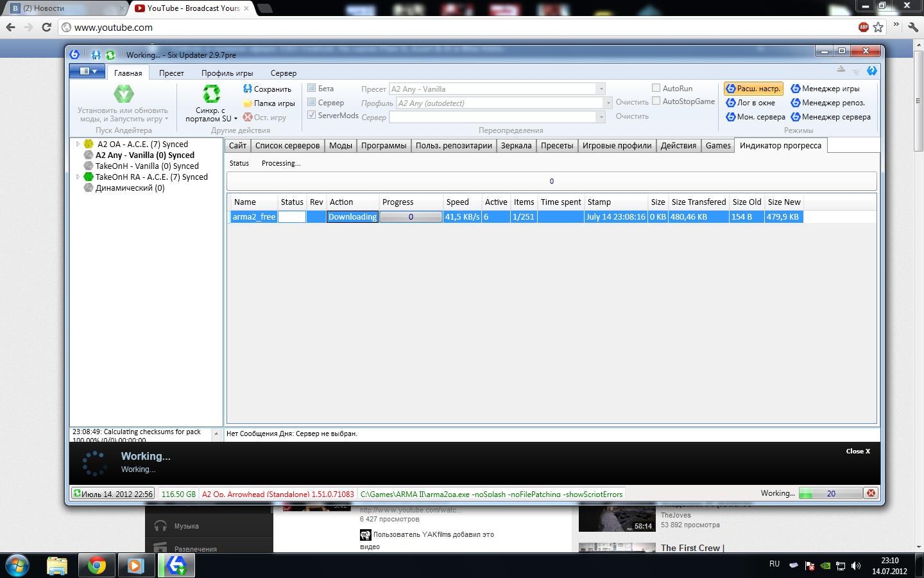Image resolution: width=924 pixels, height=578 pixels.
Task: Enable the AutoStopGame checkbox
Action: click(x=656, y=101)
